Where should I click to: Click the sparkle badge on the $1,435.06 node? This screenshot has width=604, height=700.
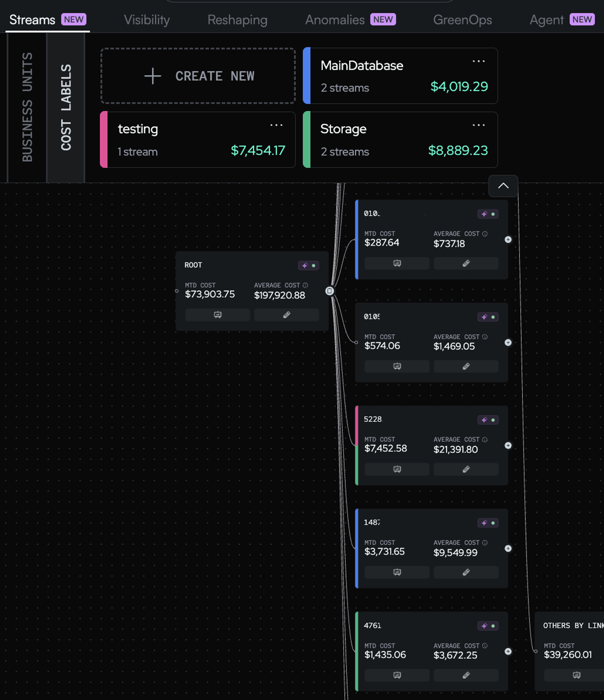click(488, 626)
